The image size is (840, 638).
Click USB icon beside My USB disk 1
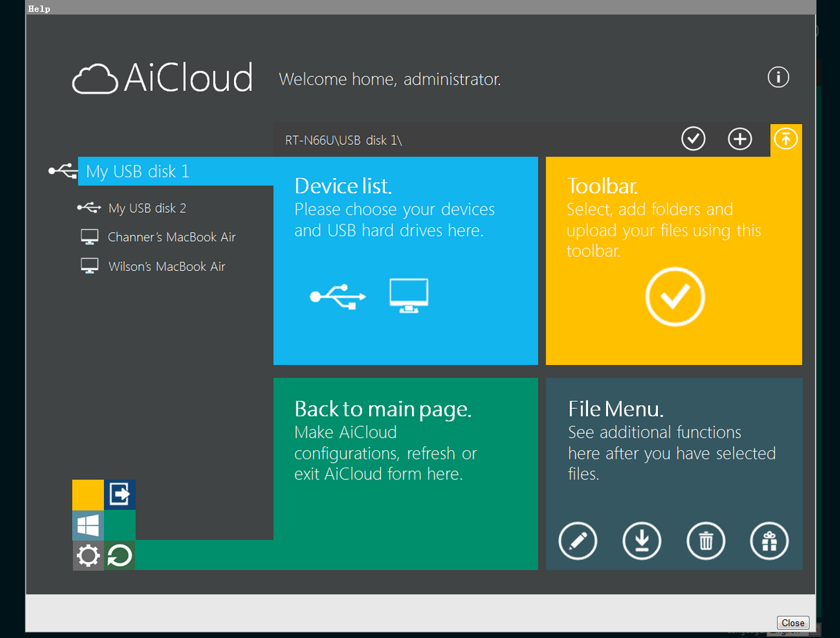[x=62, y=170]
